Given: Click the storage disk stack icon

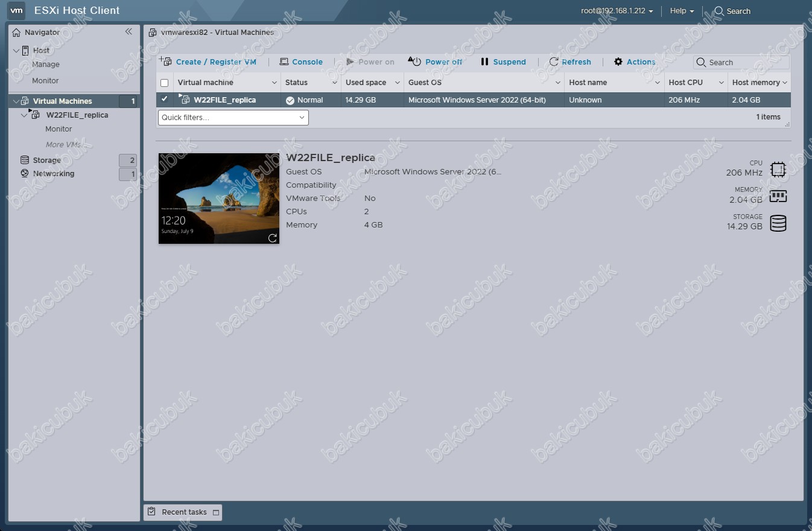Looking at the screenshot, I should click(778, 223).
